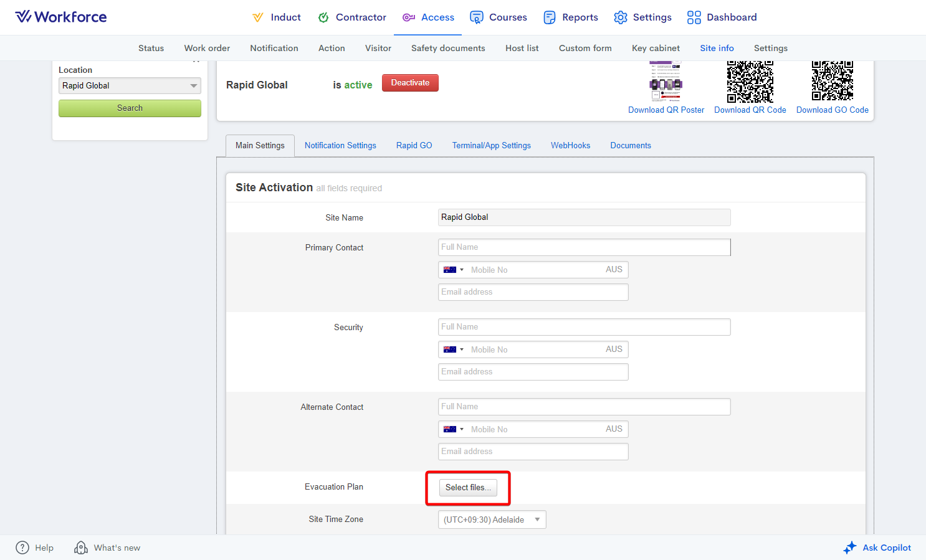Click Download QR Code link
The image size is (926, 560).
click(750, 110)
